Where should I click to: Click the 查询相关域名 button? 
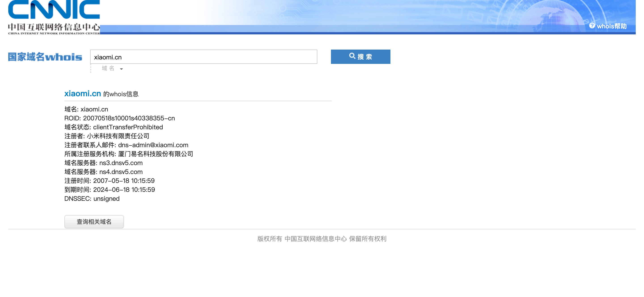94,222
